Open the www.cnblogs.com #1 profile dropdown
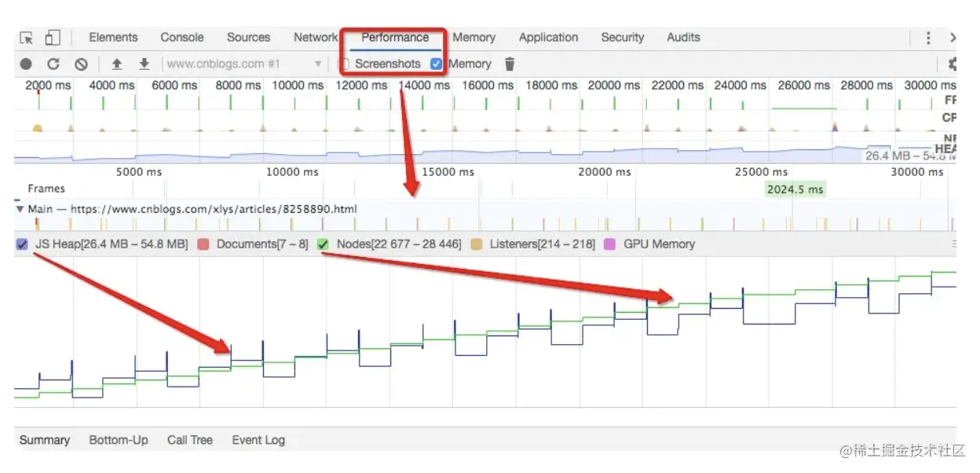The image size is (980, 473). tap(244, 64)
